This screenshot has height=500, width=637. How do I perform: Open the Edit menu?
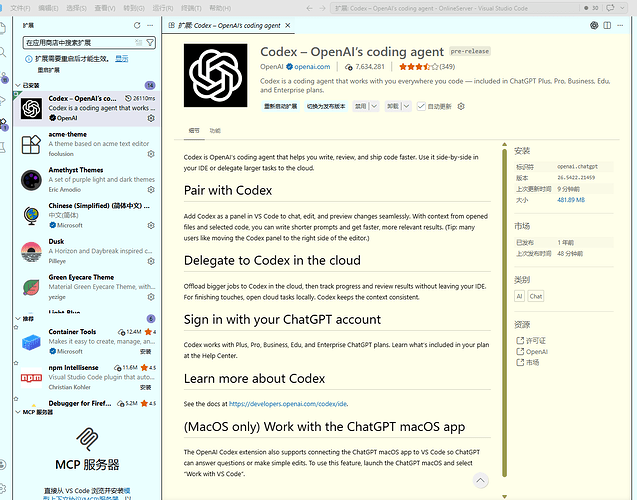point(48,8)
